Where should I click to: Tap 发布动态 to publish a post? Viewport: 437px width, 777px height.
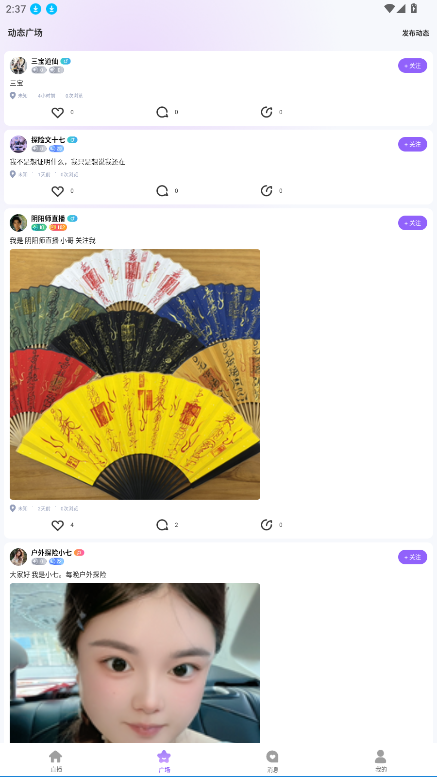pyautogui.click(x=415, y=33)
